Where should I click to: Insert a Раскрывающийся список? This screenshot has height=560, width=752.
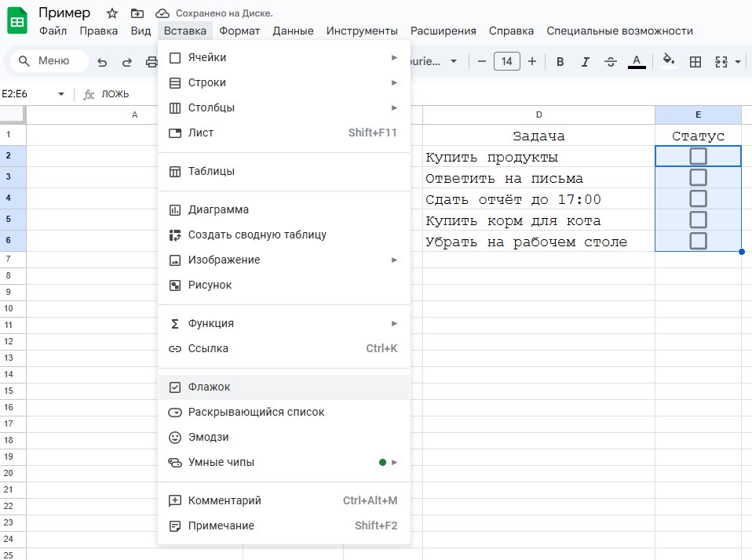284,412
